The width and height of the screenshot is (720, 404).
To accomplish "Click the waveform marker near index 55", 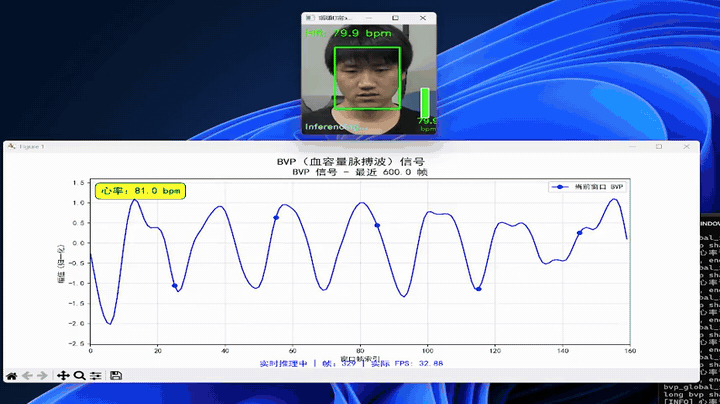I will tap(276, 218).
